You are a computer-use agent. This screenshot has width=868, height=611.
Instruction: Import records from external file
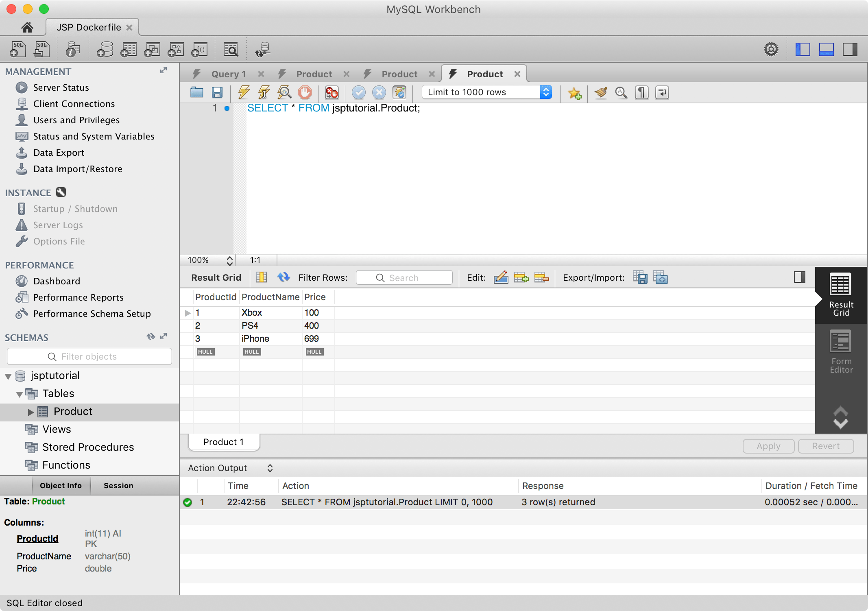661,277
